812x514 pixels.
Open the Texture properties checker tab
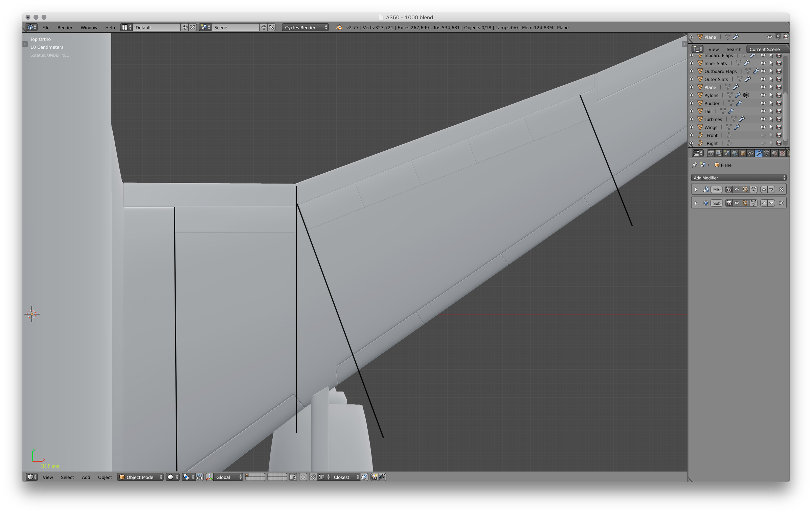click(783, 153)
